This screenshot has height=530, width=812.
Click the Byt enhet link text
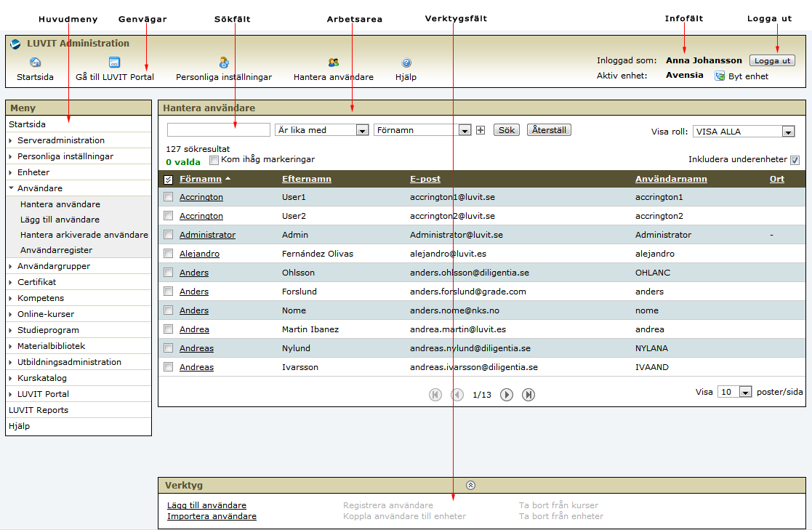click(748, 76)
